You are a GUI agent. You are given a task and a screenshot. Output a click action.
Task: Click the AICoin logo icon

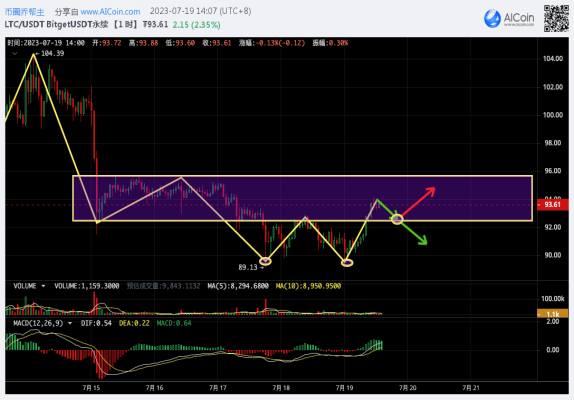click(x=492, y=18)
